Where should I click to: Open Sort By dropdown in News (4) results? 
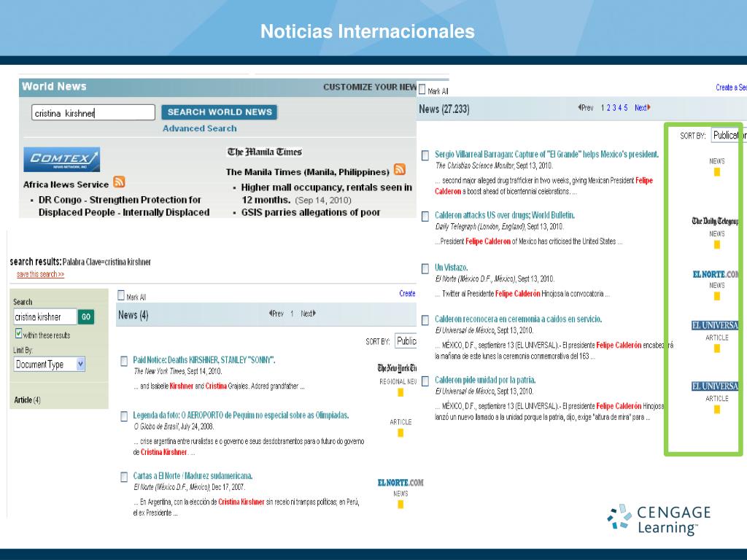click(x=406, y=341)
